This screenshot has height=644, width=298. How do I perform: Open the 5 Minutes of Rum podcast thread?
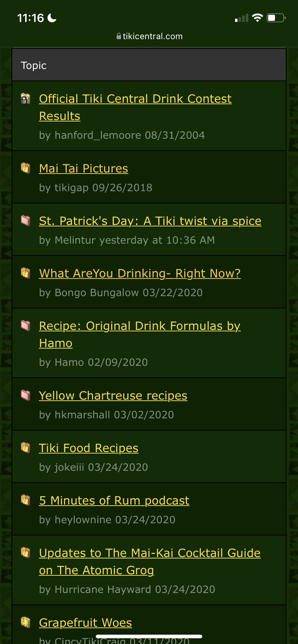114,501
